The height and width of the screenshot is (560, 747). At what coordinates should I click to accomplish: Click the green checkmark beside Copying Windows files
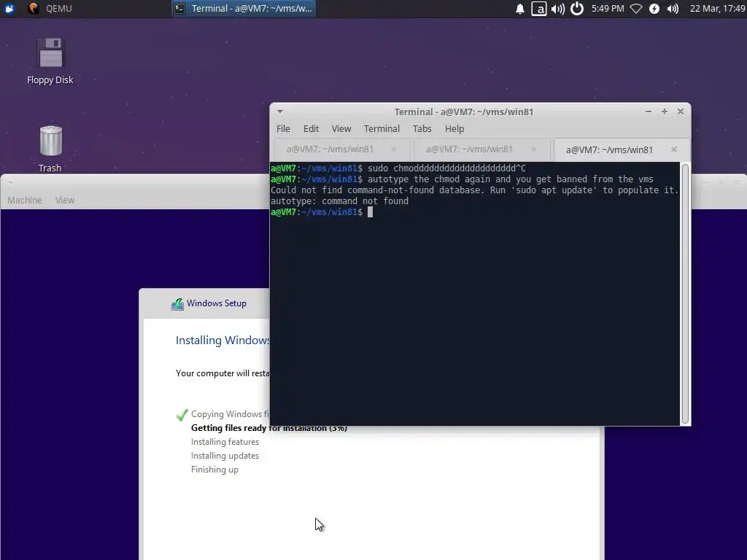point(182,415)
